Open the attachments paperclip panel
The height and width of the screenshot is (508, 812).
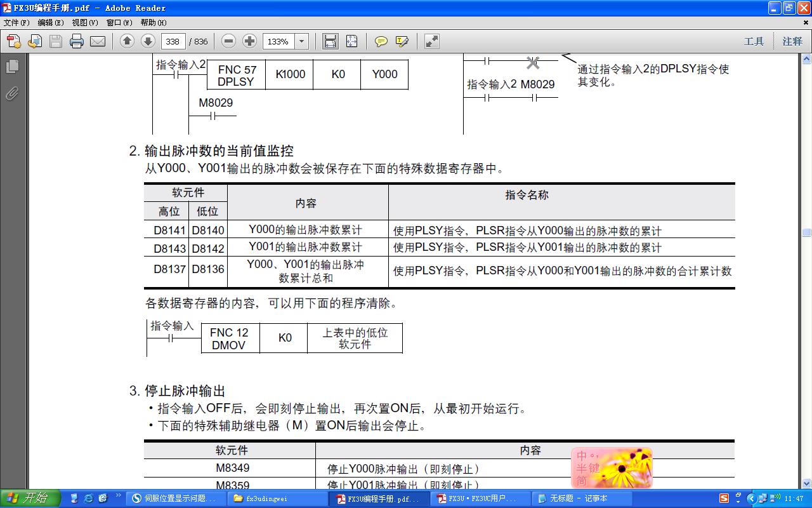(12, 94)
